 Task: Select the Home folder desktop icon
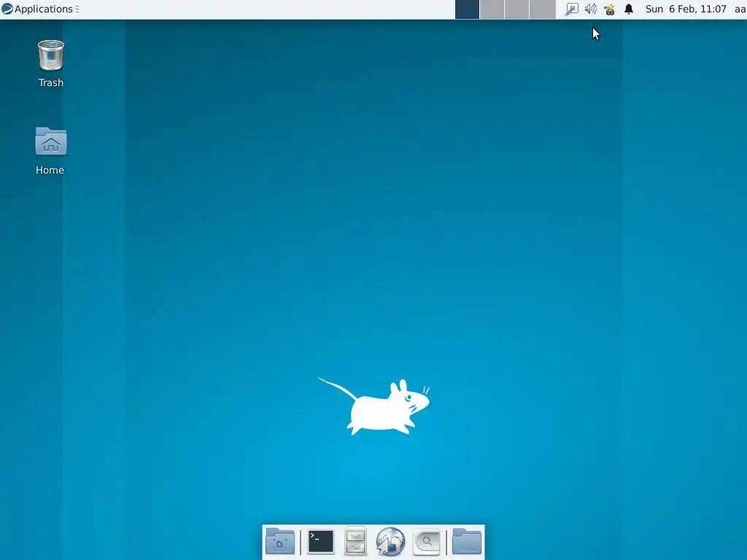(x=51, y=141)
